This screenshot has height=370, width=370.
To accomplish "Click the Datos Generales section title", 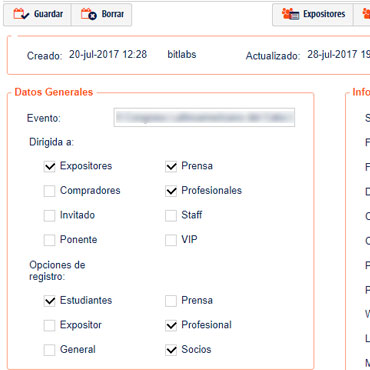I will coord(54,92).
